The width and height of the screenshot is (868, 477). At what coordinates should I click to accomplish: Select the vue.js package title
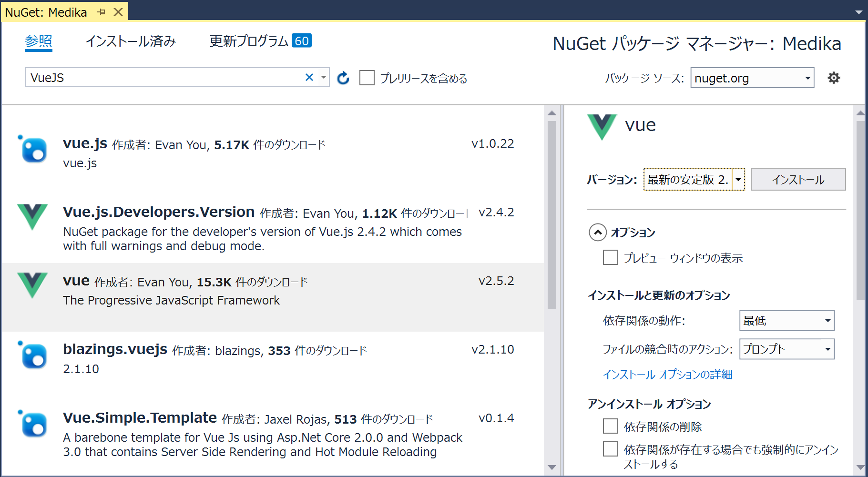click(85, 143)
